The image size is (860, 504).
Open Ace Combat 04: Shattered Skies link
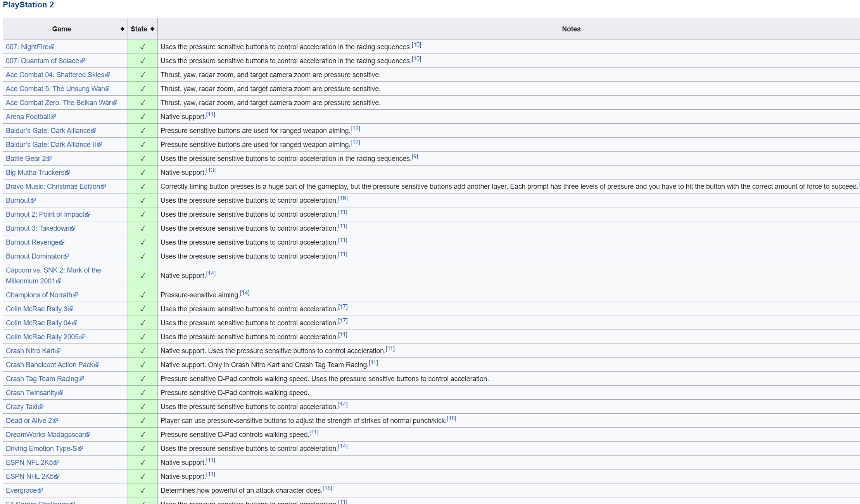(x=58, y=75)
